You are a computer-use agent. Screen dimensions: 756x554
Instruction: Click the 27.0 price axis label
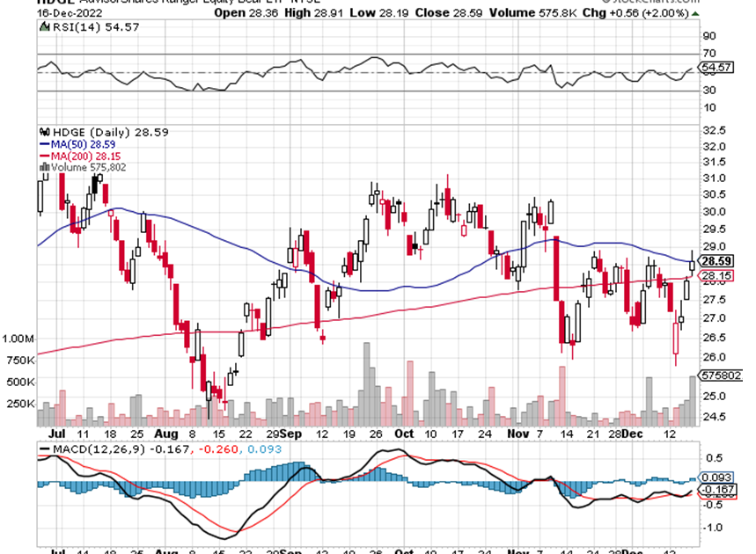click(714, 318)
